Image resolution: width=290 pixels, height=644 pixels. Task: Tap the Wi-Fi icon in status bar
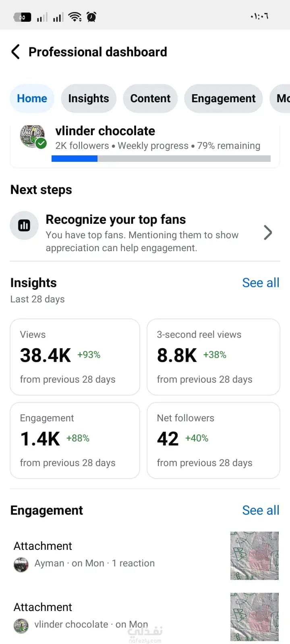coord(75,17)
